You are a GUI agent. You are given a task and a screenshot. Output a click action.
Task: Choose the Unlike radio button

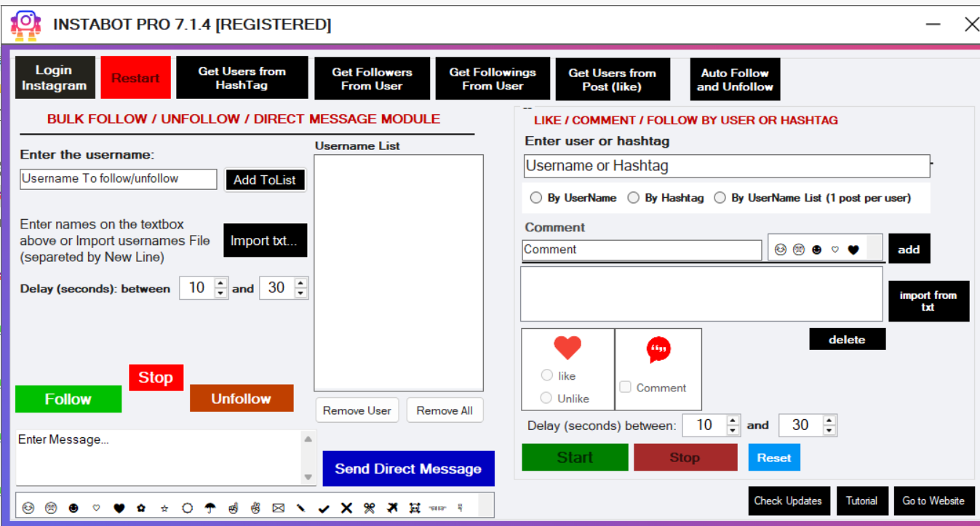(x=546, y=398)
